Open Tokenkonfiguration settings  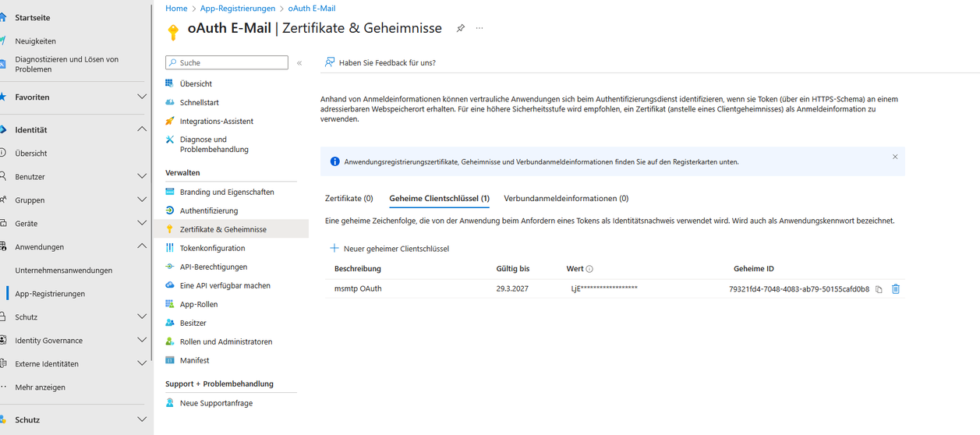click(212, 248)
